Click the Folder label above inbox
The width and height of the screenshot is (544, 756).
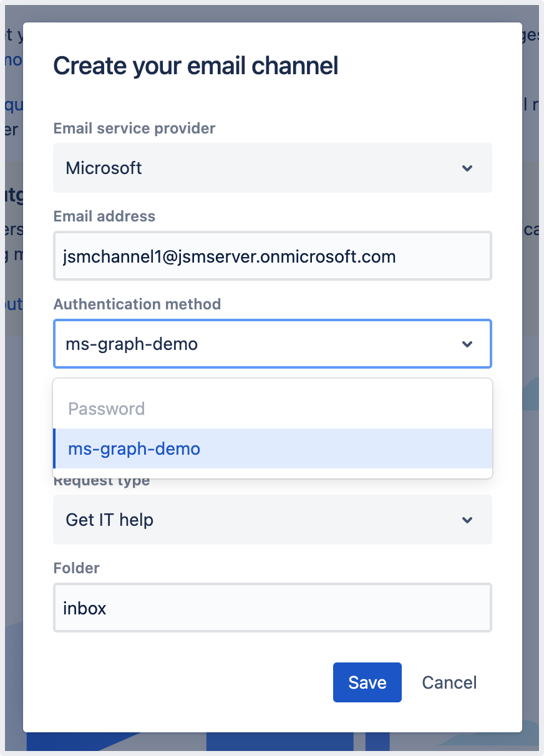coord(76,568)
